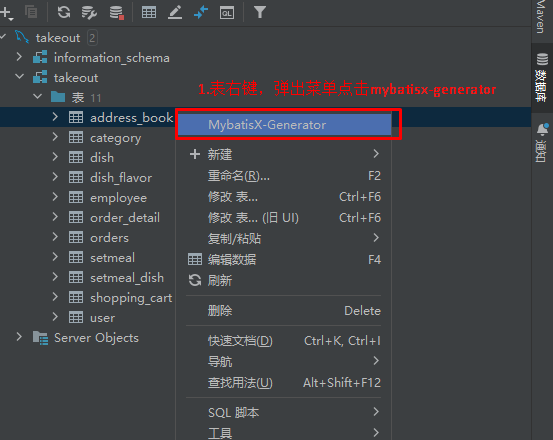553x440 pixels.
Task: Expand the employee table node
Action: [x=55, y=197]
